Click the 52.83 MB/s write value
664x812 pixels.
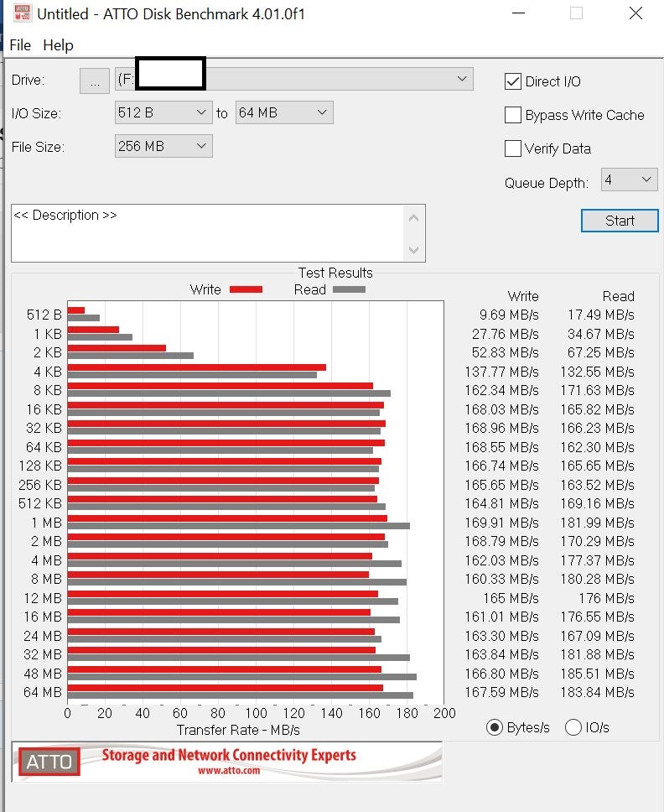(x=505, y=352)
